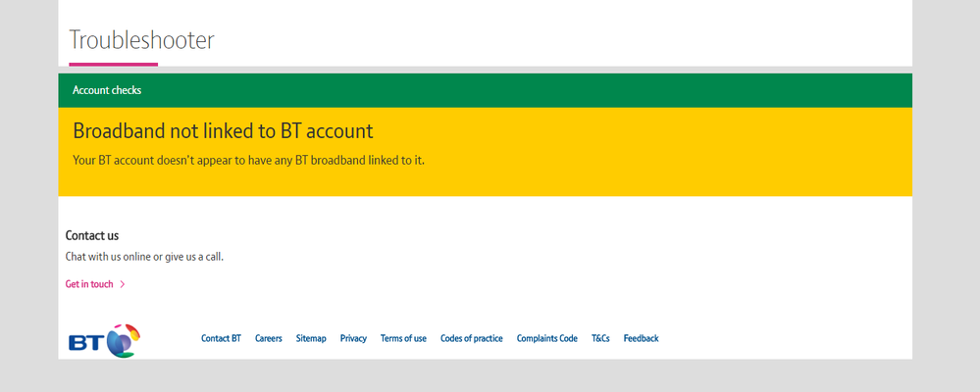Click the Contact us heading

tap(92, 235)
